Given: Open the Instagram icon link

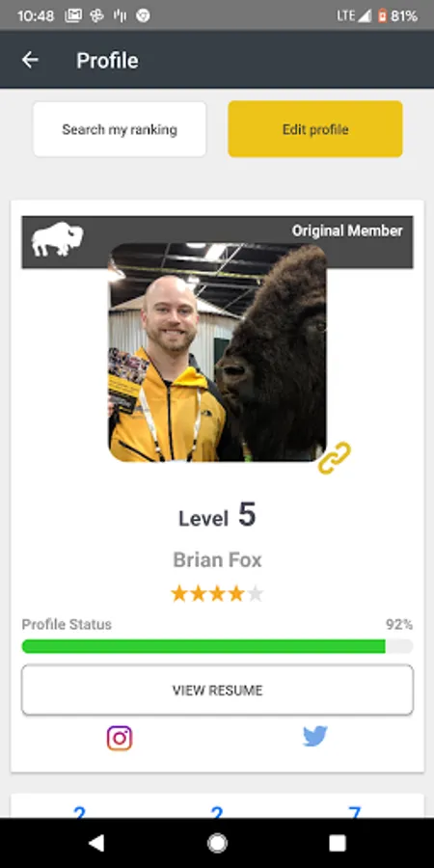Looking at the screenshot, I should point(120,738).
